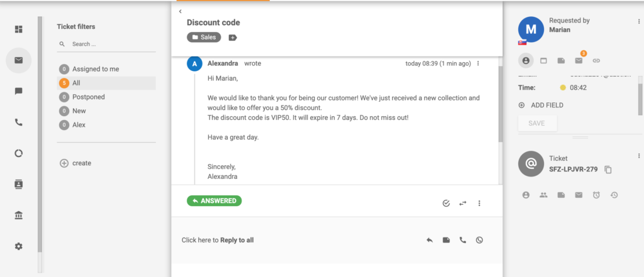Mark the ticket as resolved
This screenshot has width=644, height=277.
pos(446,203)
